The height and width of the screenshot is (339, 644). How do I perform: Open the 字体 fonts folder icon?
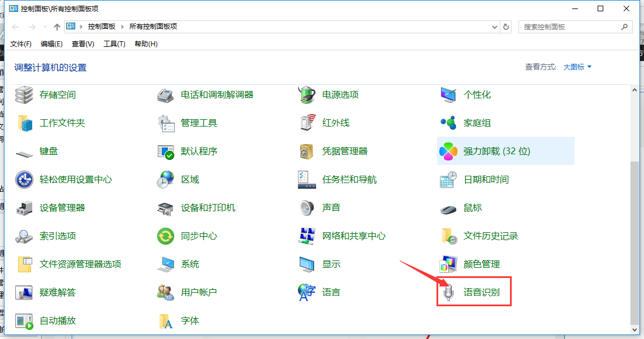(x=166, y=321)
